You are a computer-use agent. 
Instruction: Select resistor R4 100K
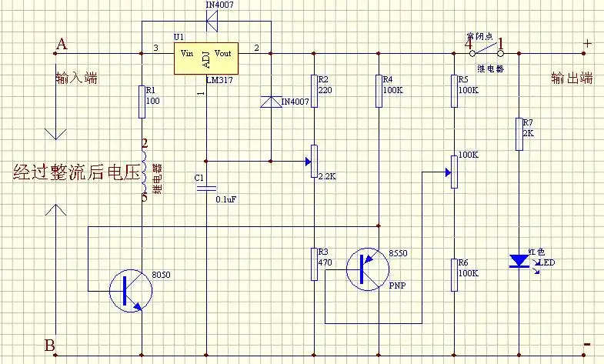click(x=378, y=91)
